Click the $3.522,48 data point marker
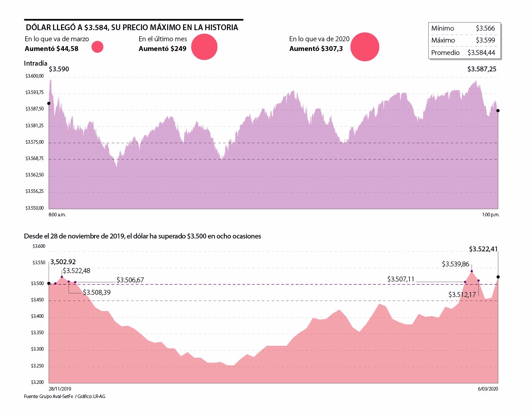 (x=62, y=277)
